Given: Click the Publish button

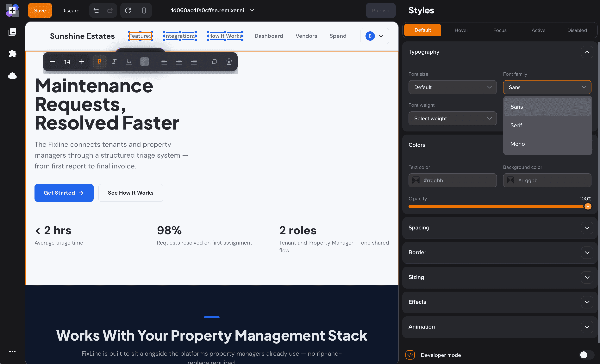Looking at the screenshot, I should [381, 10].
